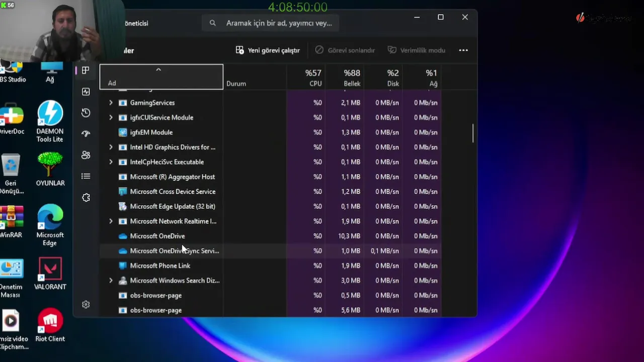Open the WinRAR desktop icon
Image resolution: width=644 pixels, height=362 pixels.
(11, 222)
